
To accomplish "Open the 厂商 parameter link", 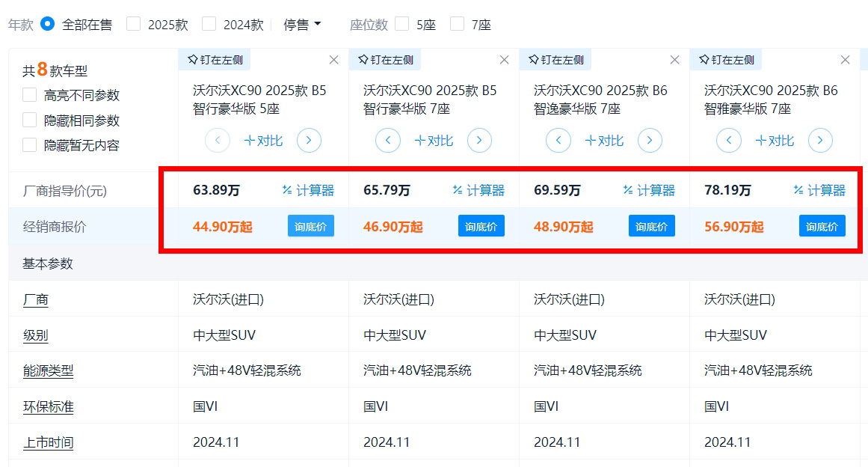I will [35, 299].
